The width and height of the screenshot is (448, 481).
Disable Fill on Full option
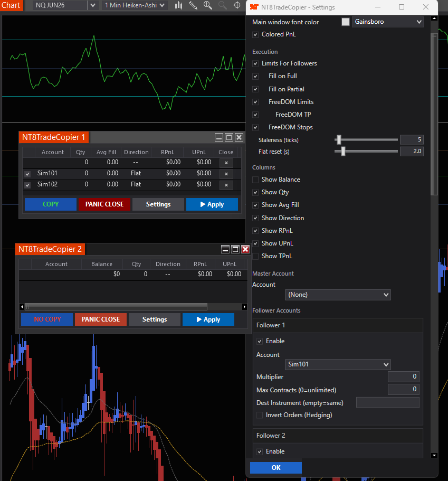pyautogui.click(x=255, y=77)
